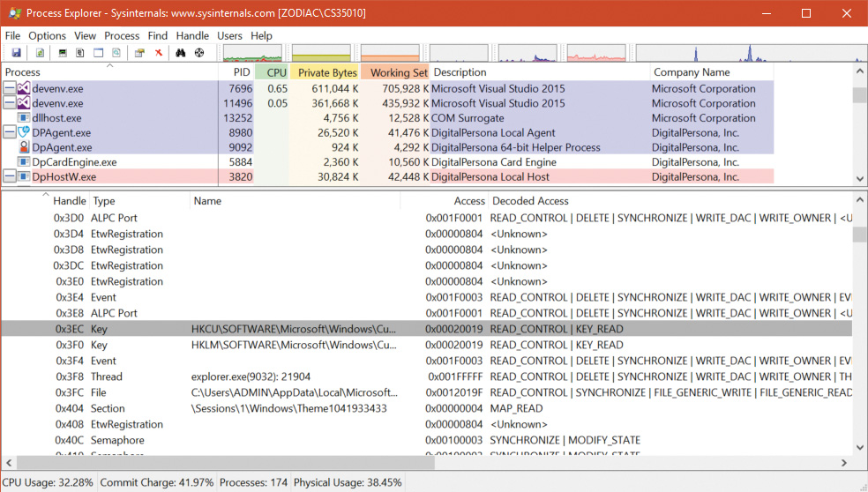This screenshot has width=868, height=492.
Task: Open Properties via the toolbar icon
Action: click(x=139, y=53)
